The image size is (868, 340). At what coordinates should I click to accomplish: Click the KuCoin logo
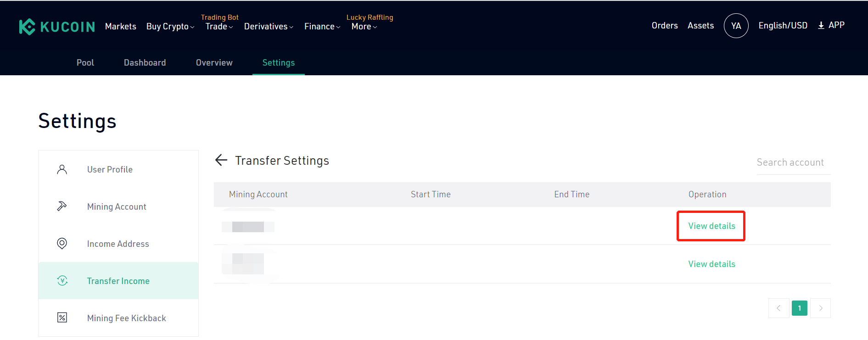pos(57,27)
